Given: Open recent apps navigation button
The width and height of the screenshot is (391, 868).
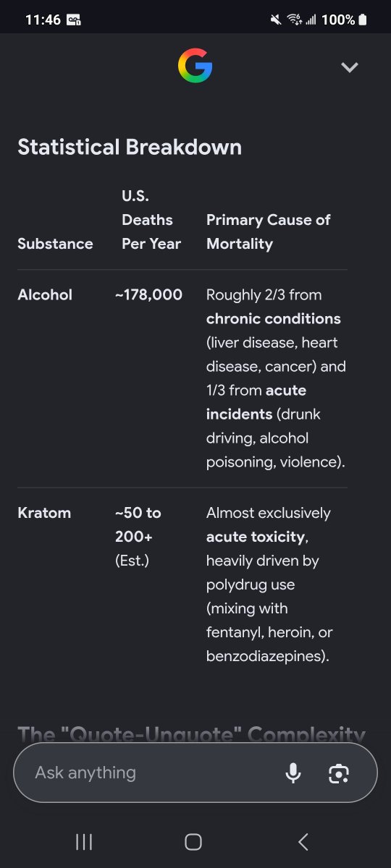Looking at the screenshot, I should pos(84,841).
